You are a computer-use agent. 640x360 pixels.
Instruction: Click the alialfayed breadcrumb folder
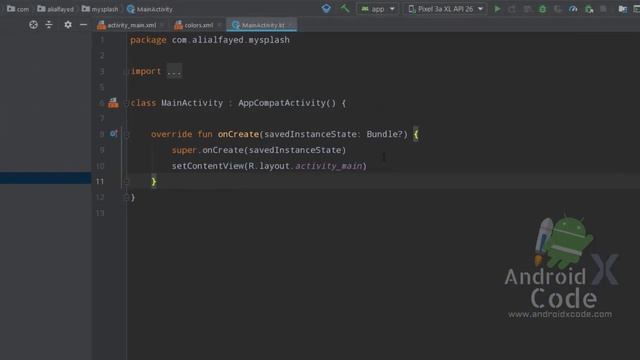56,9
